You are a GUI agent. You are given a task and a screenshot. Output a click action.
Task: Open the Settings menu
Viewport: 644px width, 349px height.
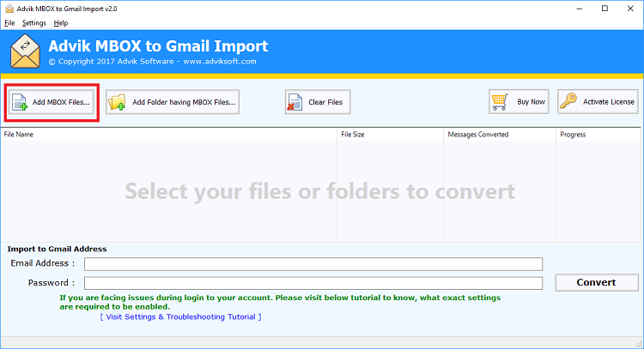pyautogui.click(x=34, y=23)
